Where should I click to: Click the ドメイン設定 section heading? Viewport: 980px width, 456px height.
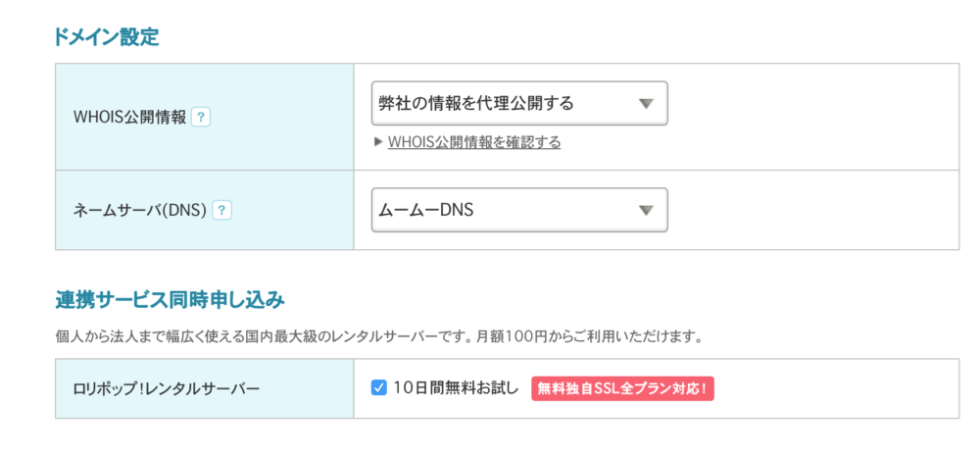coord(107,37)
